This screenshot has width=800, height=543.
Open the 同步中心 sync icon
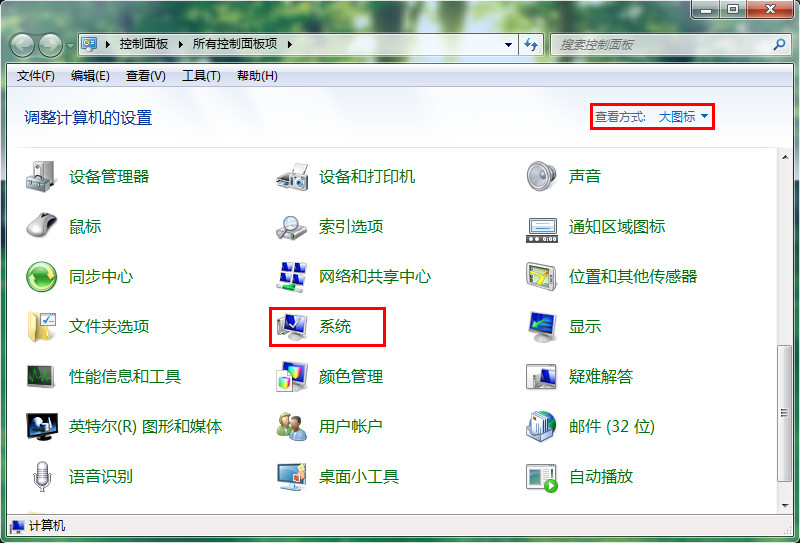[41, 277]
